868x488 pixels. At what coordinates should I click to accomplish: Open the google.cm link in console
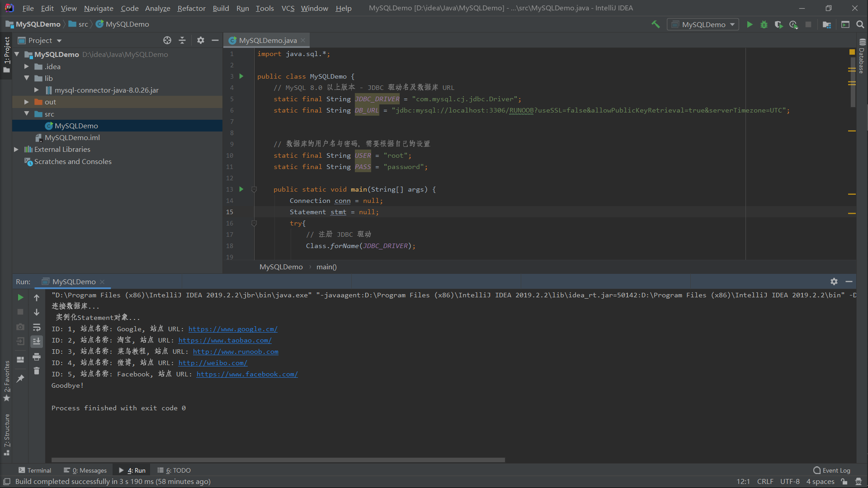click(x=233, y=329)
